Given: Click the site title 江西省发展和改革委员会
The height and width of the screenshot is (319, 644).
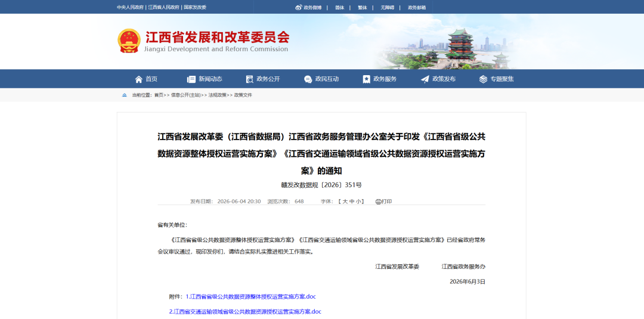Looking at the screenshot, I should pyautogui.click(x=217, y=37).
